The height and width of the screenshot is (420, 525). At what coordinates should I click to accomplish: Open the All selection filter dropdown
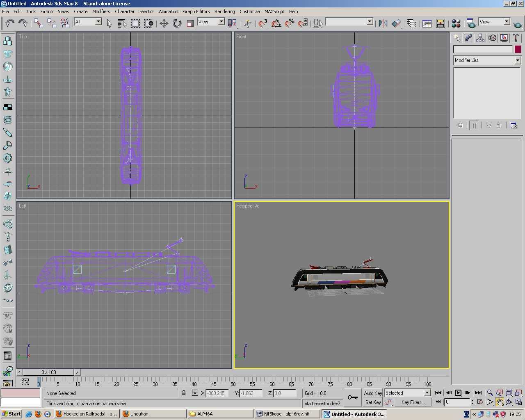click(x=98, y=22)
